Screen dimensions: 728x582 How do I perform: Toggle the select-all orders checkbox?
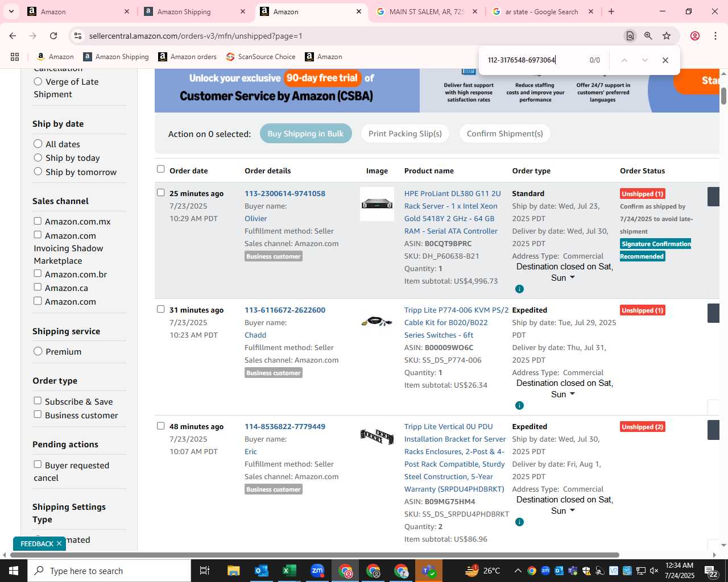(x=160, y=169)
